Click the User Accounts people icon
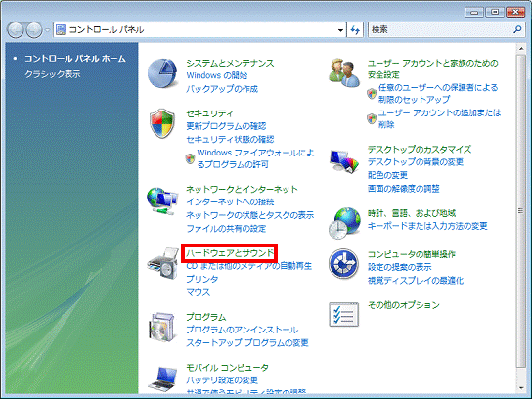Viewport: 532px width, 399px height. [x=344, y=72]
